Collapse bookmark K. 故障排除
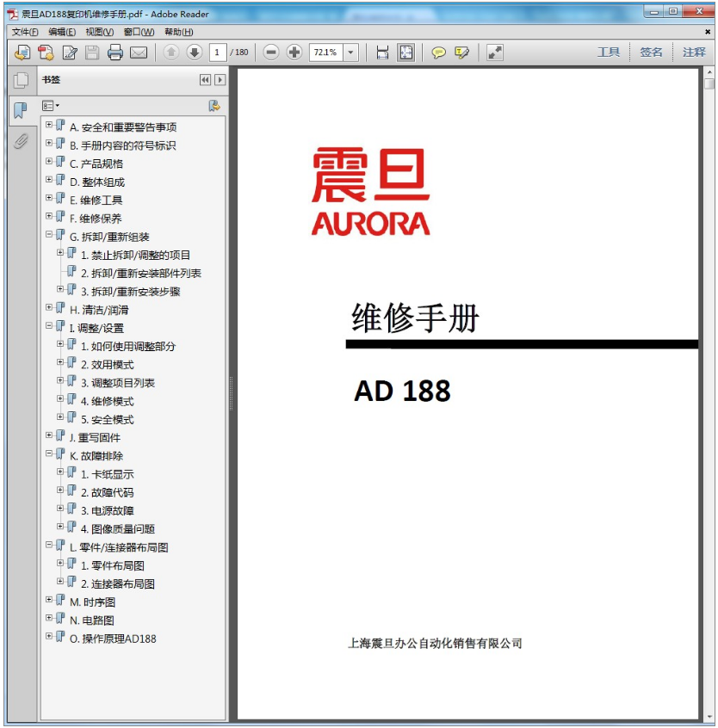Screen dimensions: 718x728 [49, 453]
